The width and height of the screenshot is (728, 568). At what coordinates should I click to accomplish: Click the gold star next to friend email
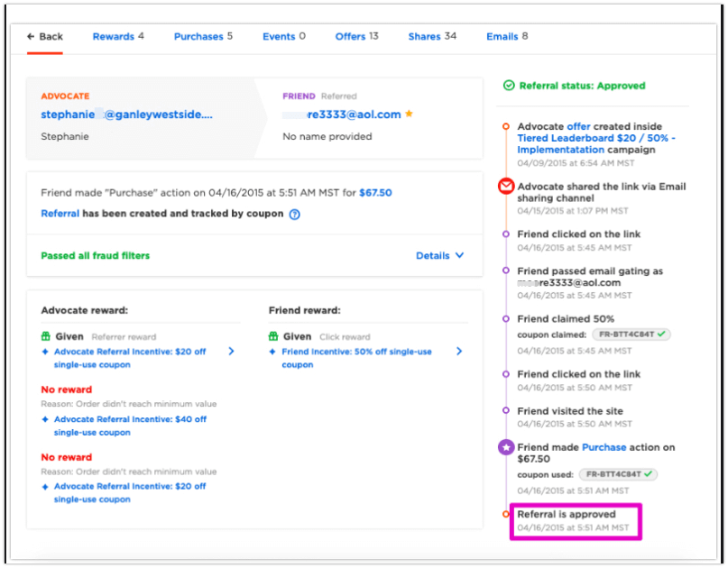coord(409,114)
